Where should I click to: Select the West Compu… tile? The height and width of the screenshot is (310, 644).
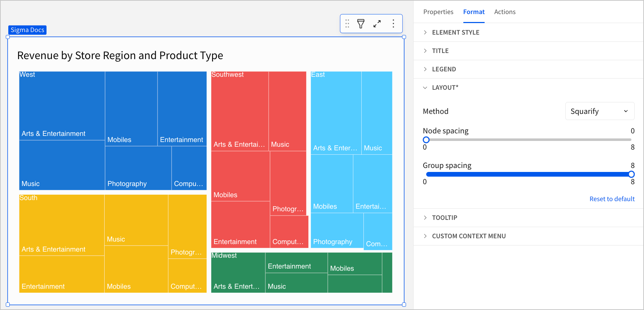[x=189, y=168]
